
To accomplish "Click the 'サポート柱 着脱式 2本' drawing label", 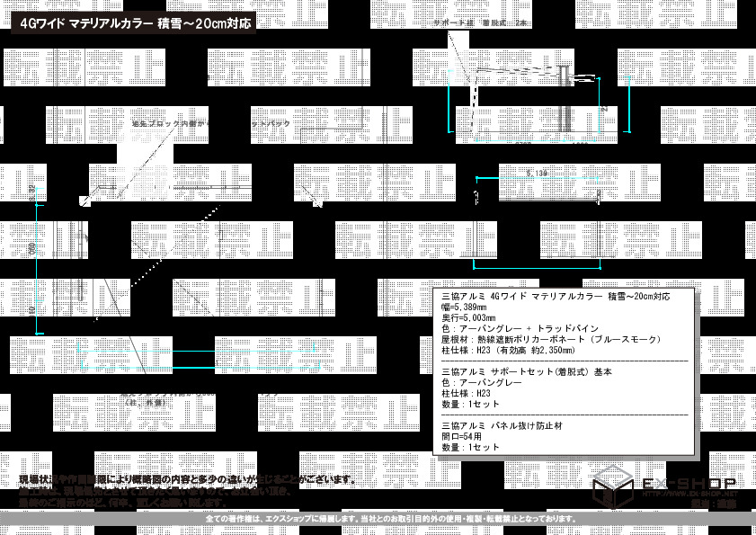I will point(480,22).
